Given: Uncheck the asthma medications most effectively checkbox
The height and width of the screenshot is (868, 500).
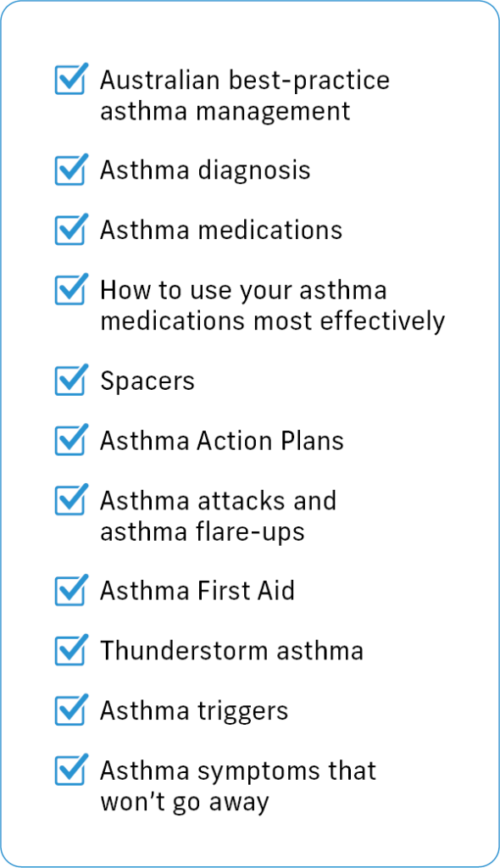Looking at the screenshot, I should coord(70,290).
